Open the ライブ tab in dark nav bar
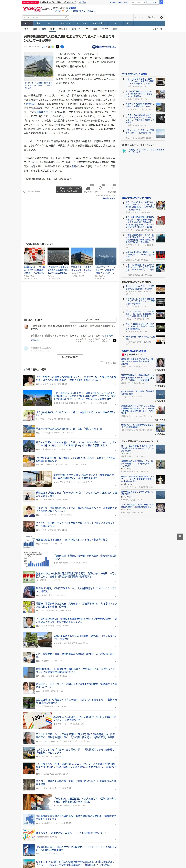The height and width of the screenshot is (868, 186). click(49, 24)
